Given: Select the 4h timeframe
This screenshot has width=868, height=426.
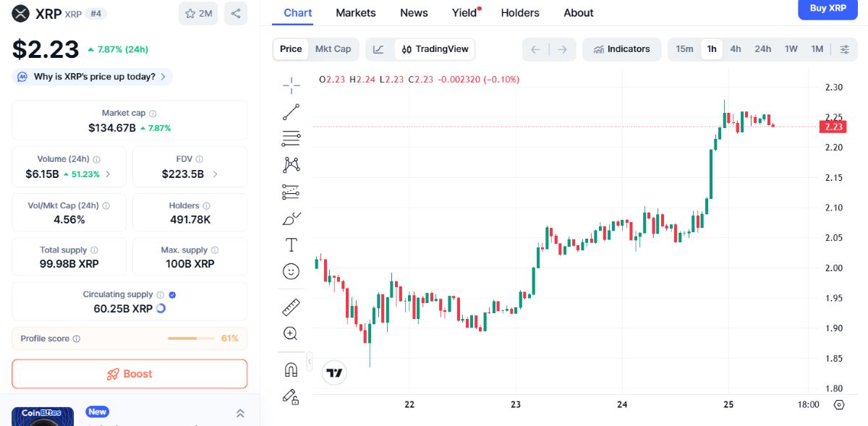Looking at the screenshot, I should (x=736, y=49).
